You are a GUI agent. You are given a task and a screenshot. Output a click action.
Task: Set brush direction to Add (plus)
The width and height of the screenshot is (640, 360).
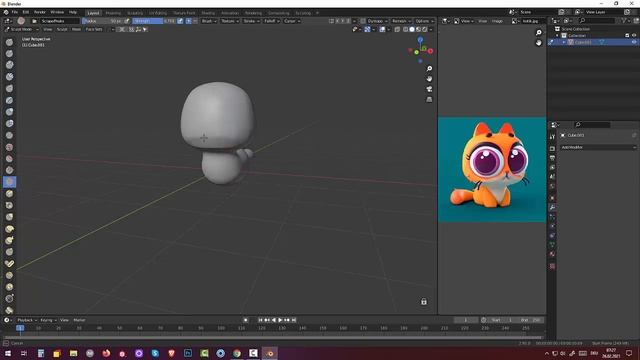(x=189, y=21)
